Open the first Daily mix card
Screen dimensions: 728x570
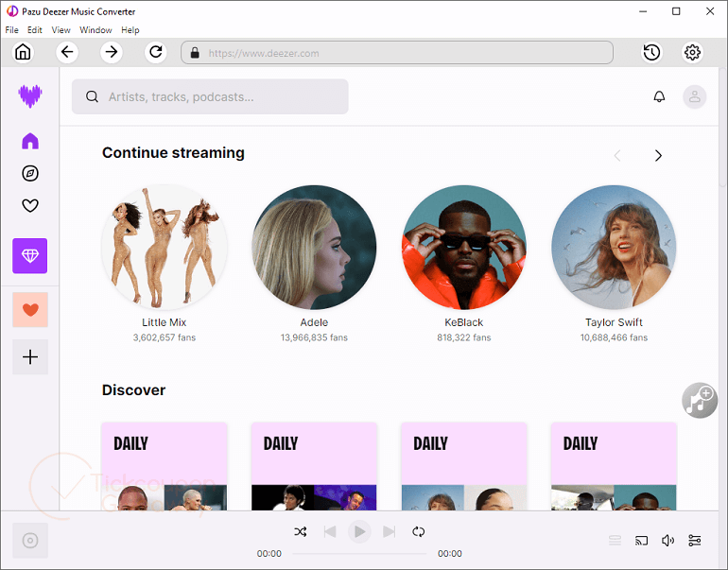pyautogui.click(x=164, y=466)
